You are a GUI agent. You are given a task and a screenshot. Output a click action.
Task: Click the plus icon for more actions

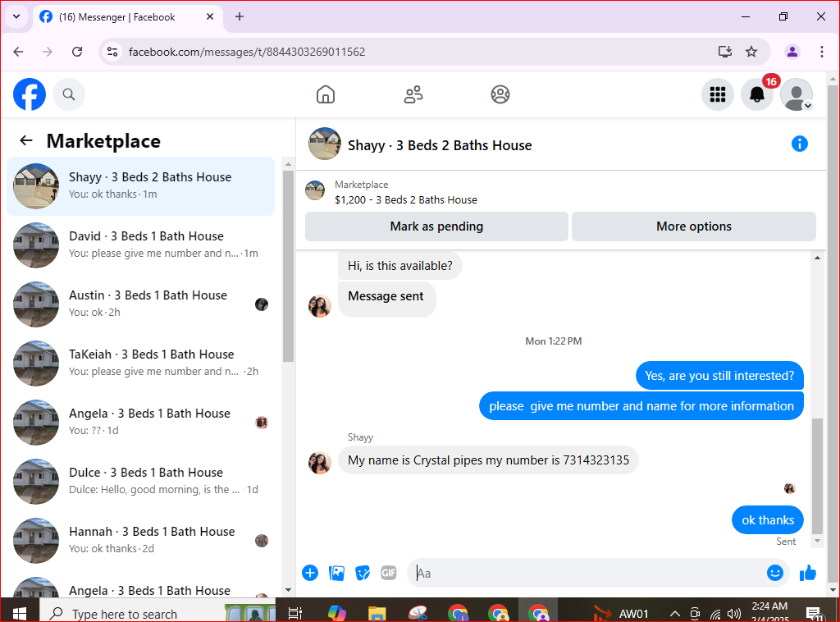310,573
